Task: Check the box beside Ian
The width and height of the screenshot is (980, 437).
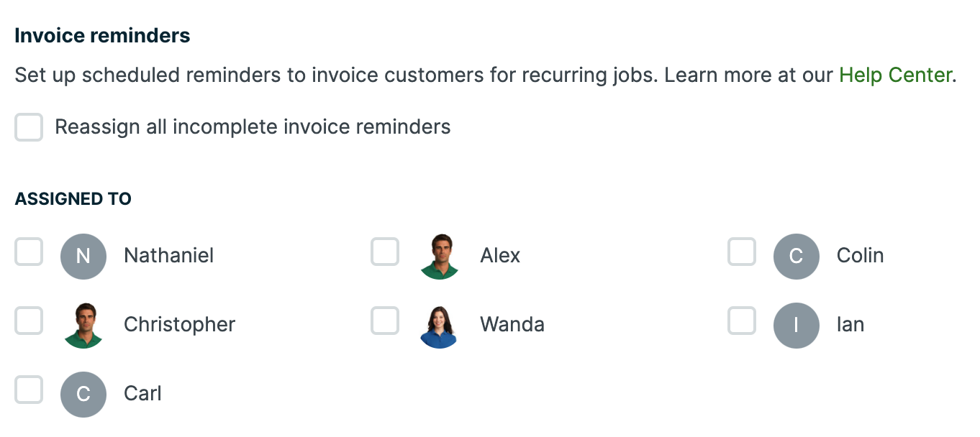Action: pos(742,321)
